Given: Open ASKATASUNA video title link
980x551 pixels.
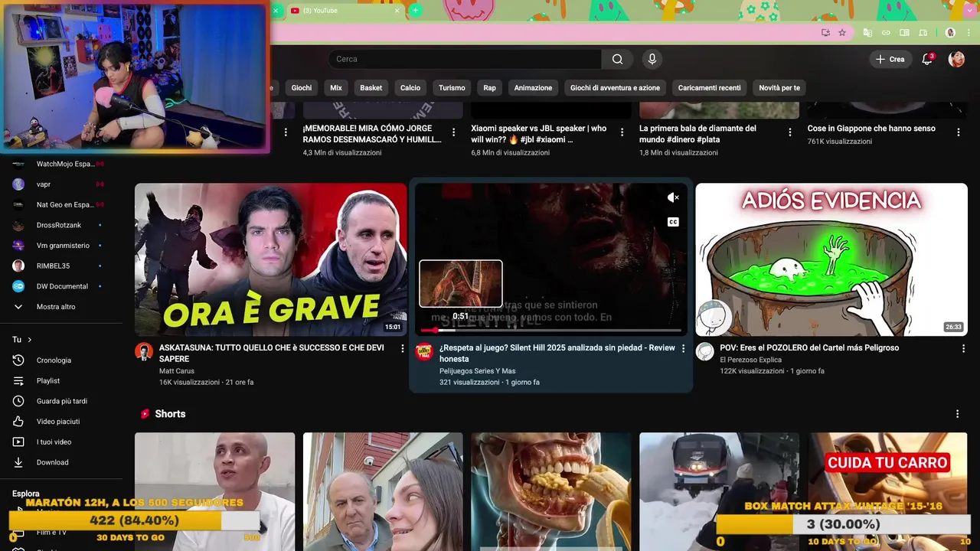Looking at the screenshot, I should pyautogui.click(x=272, y=353).
